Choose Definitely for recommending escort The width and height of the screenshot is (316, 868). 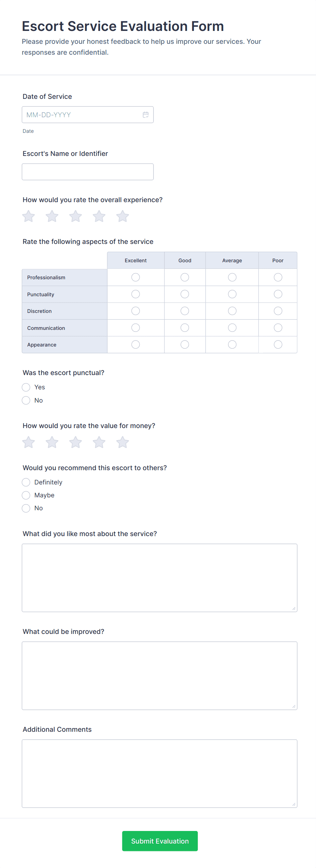pos(26,482)
